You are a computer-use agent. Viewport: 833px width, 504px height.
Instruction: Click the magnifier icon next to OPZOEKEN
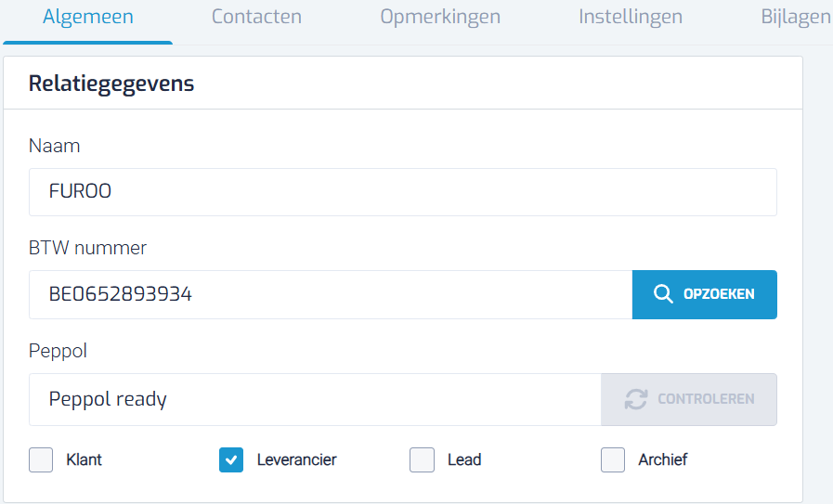pyautogui.click(x=663, y=293)
